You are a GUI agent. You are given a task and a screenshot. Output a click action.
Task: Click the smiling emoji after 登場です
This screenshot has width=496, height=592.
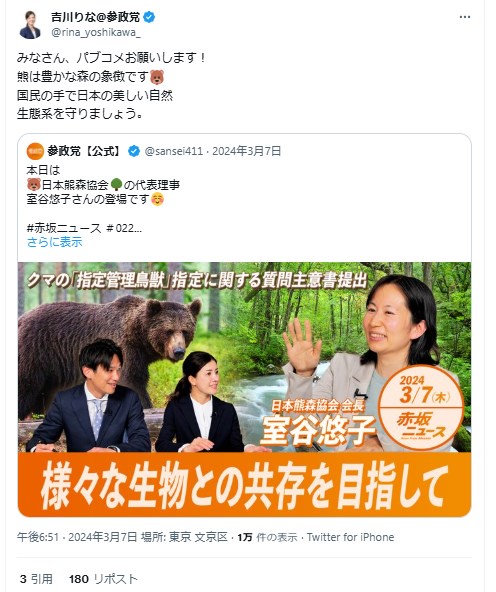coord(157,199)
